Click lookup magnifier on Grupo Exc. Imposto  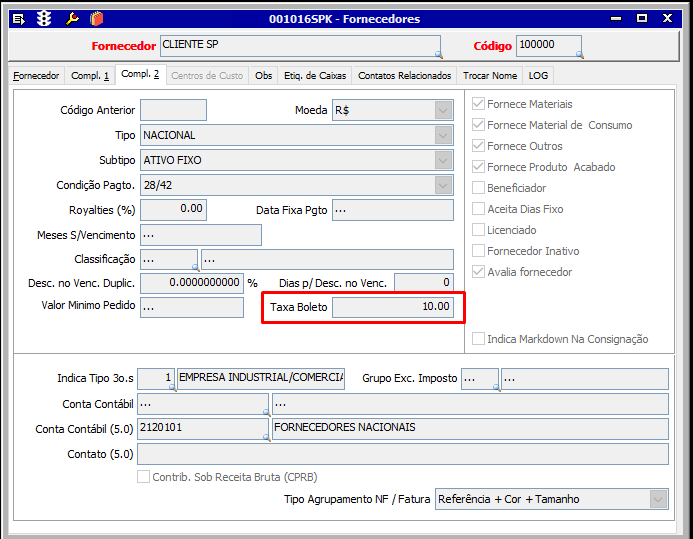click(x=497, y=388)
